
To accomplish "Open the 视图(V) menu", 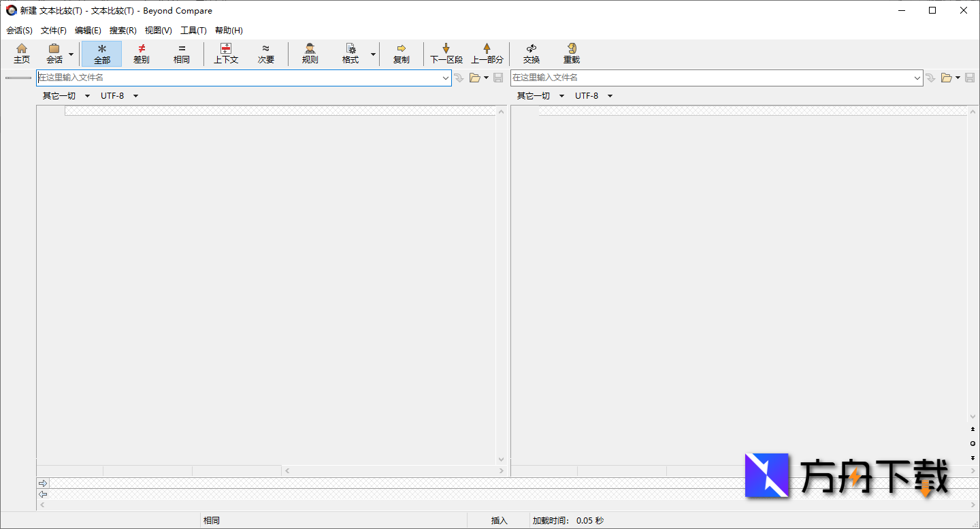I will tap(158, 31).
